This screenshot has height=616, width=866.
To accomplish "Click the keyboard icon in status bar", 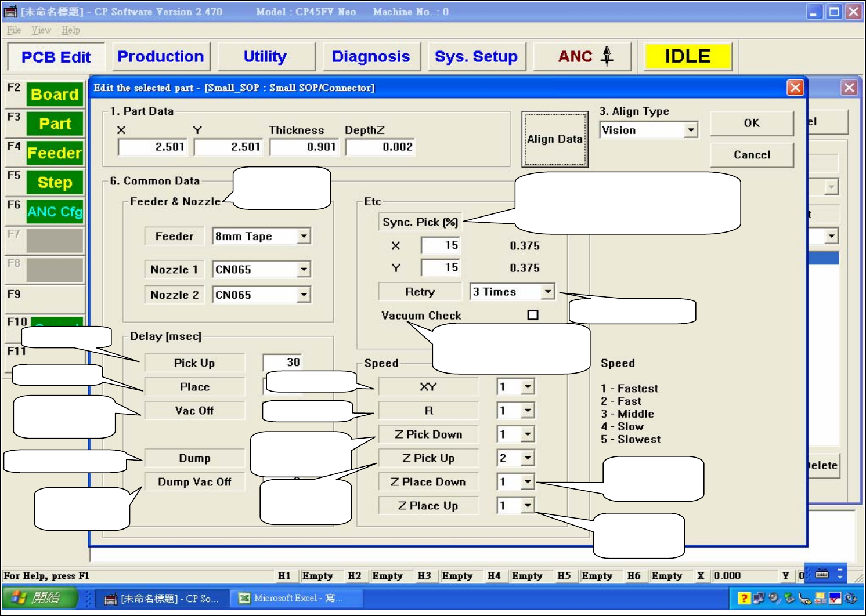I will 822,574.
